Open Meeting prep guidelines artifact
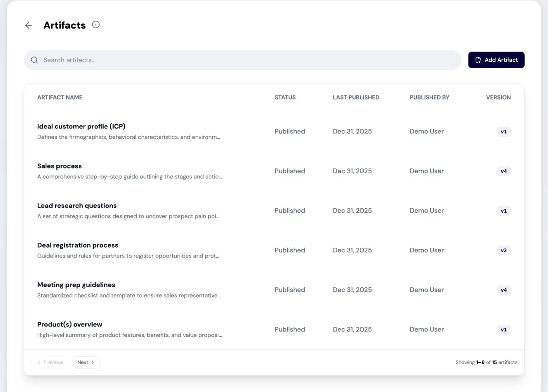Image resolution: width=548 pixels, height=392 pixels. point(76,285)
